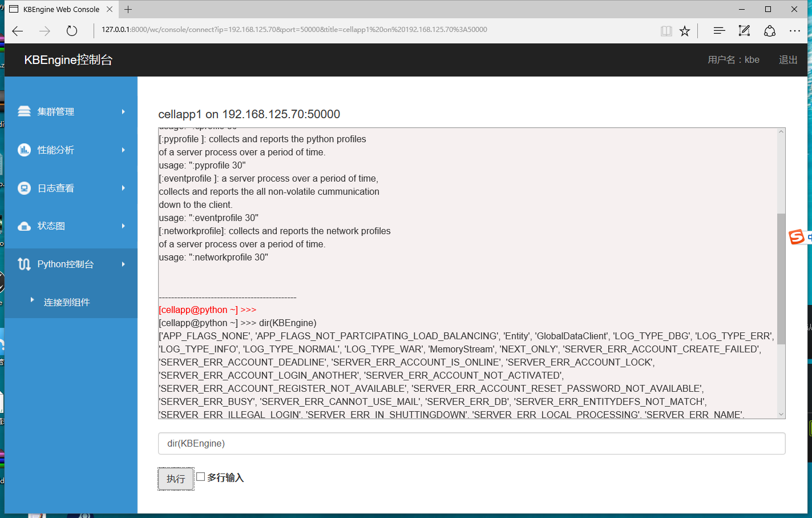
Task: Click the 退出 logout link
Action: (x=788, y=60)
